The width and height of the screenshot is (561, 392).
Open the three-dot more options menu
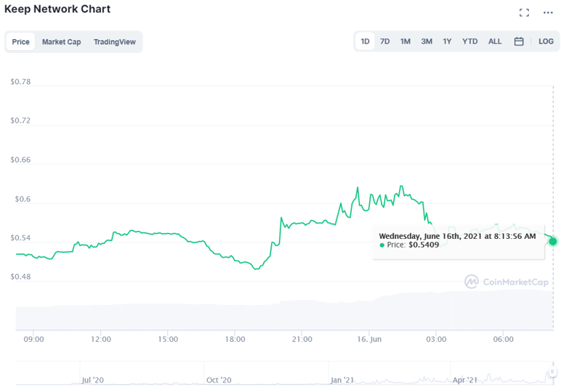click(548, 13)
